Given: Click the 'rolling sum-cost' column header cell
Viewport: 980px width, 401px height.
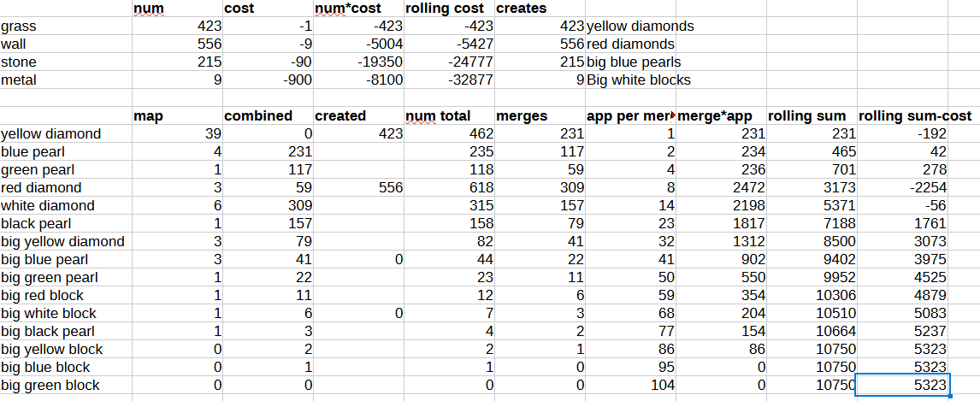Looking at the screenshot, I should (902, 115).
